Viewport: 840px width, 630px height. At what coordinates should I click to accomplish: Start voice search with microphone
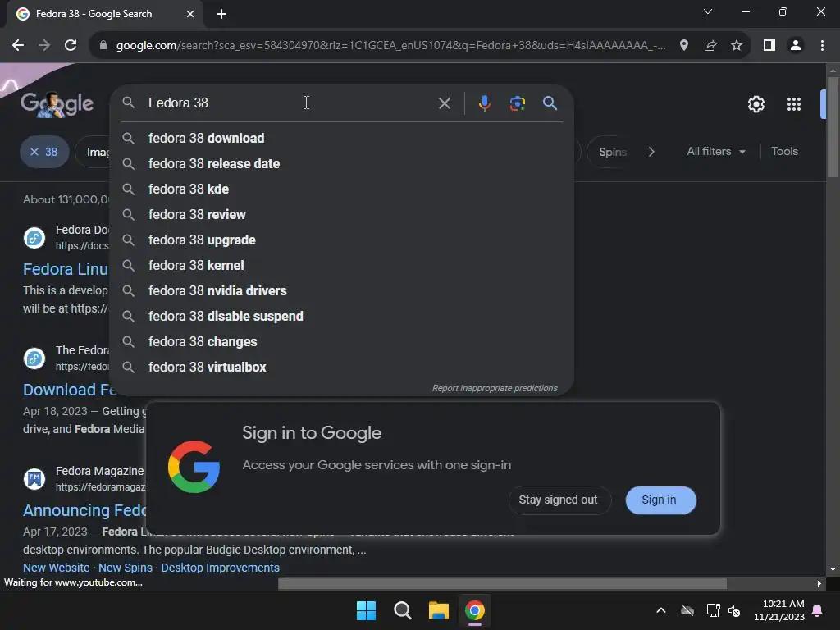(484, 103)
